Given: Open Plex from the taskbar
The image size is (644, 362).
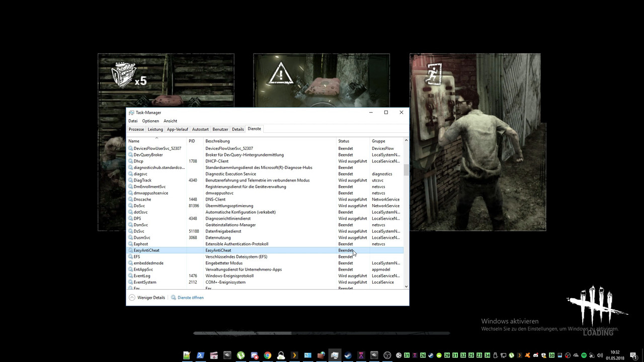Looking at the screenshot, I should click(294, 355).
